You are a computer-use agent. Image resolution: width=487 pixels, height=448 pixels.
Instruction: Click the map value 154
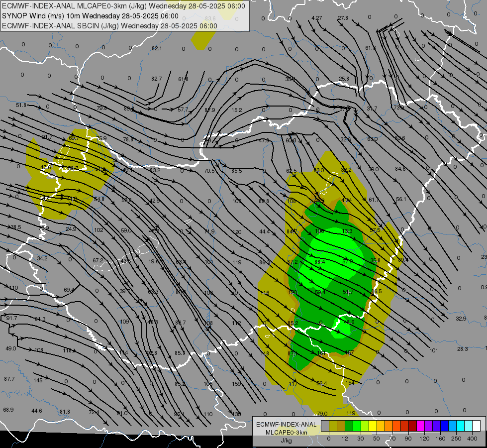coord(350,383)
